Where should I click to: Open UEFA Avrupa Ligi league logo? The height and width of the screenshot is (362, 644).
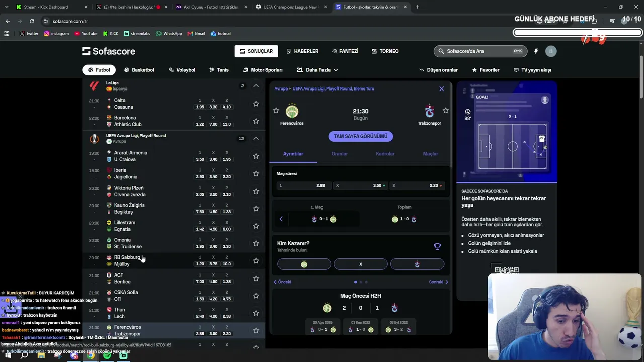tap(94, 139)
